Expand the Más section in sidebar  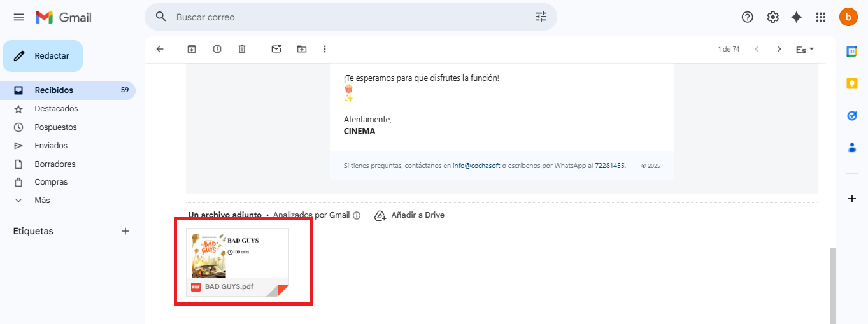click(42, 200)
